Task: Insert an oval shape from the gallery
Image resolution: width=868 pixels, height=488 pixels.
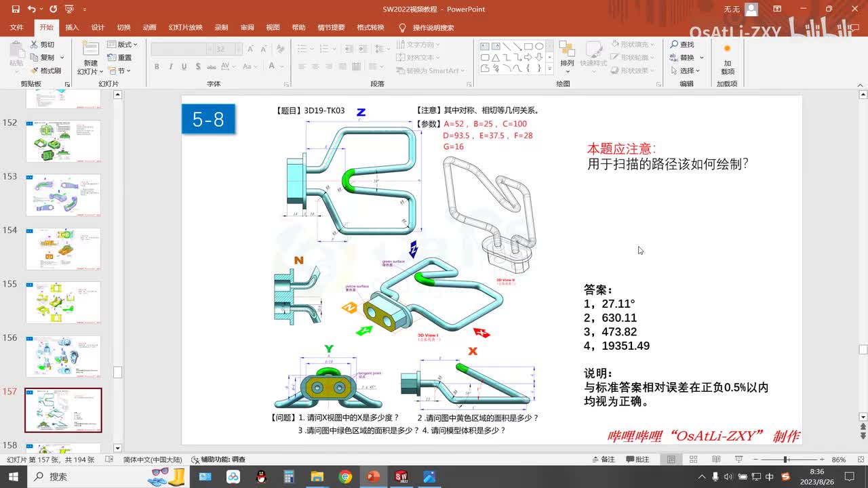Action: [539, 46]
